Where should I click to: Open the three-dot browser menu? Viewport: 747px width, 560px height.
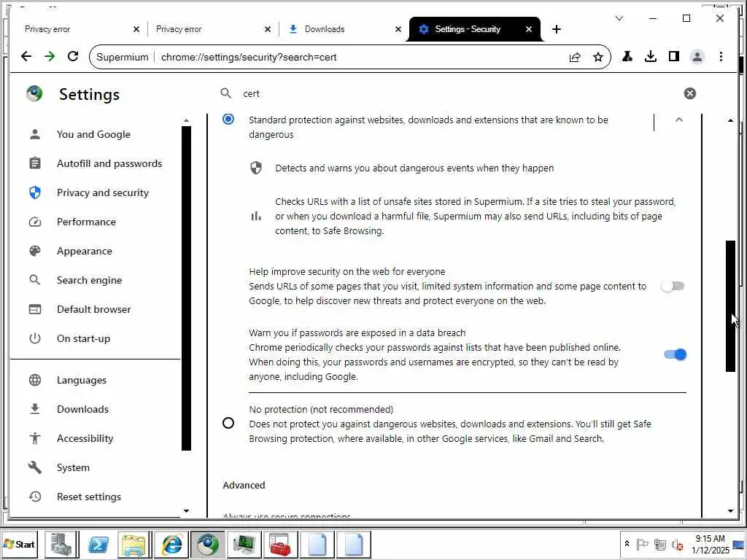pyautogui.click(x=721, y=57)
